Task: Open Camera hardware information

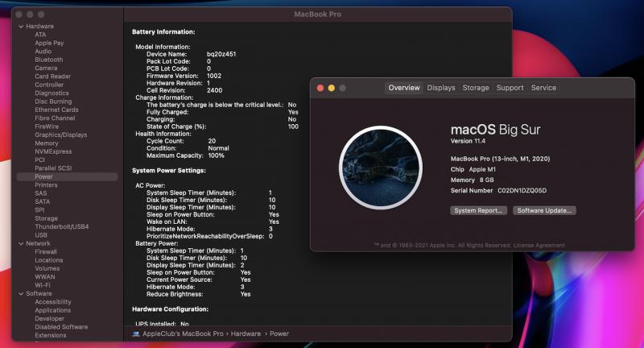Action: [x=46, y=68]
